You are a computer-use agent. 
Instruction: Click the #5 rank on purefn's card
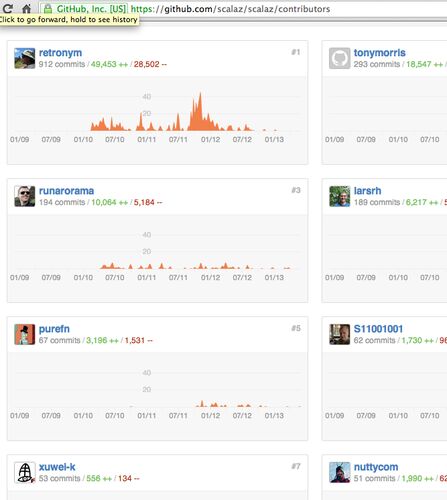coord(296,328)
